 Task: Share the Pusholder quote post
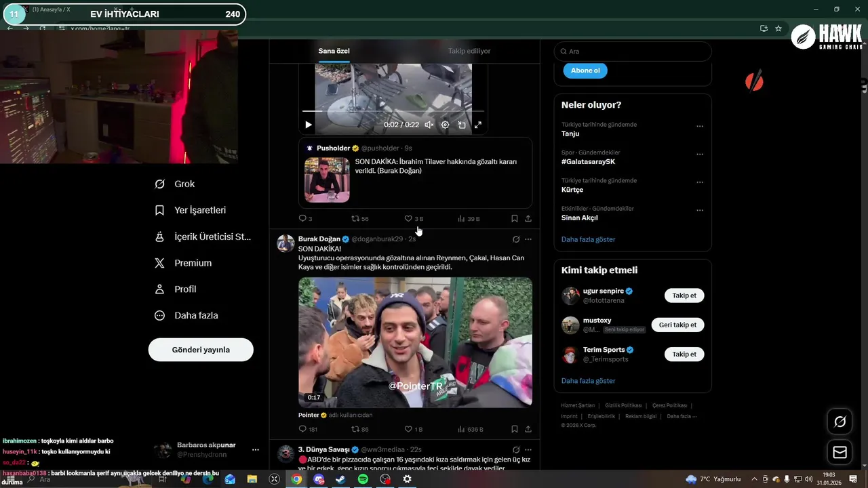[x=528, y=219]
